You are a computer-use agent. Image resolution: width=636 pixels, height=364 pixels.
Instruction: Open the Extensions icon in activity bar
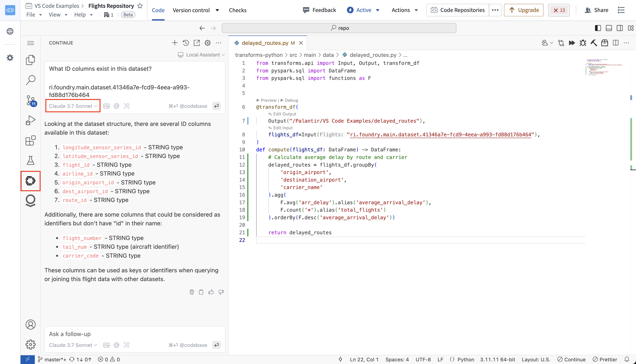(30, 141)
